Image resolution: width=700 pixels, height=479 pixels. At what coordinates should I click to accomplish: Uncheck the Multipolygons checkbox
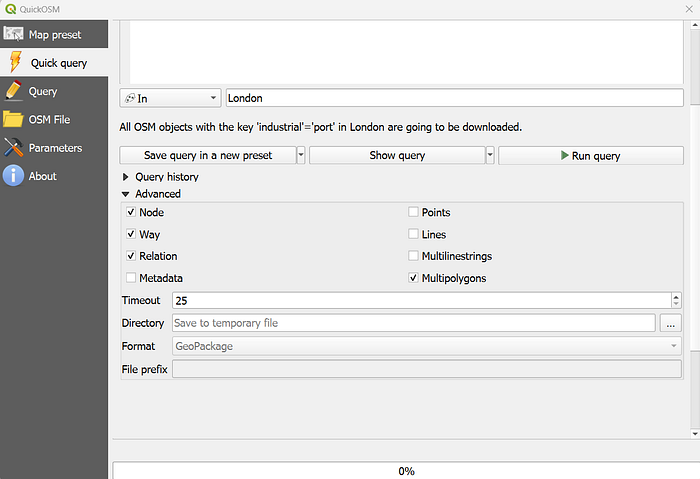tap(413, 278)
